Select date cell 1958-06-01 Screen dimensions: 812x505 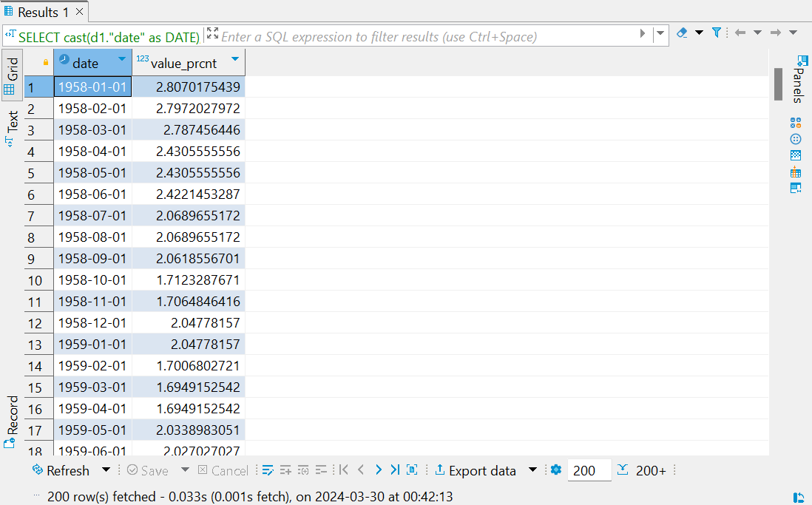92,194
